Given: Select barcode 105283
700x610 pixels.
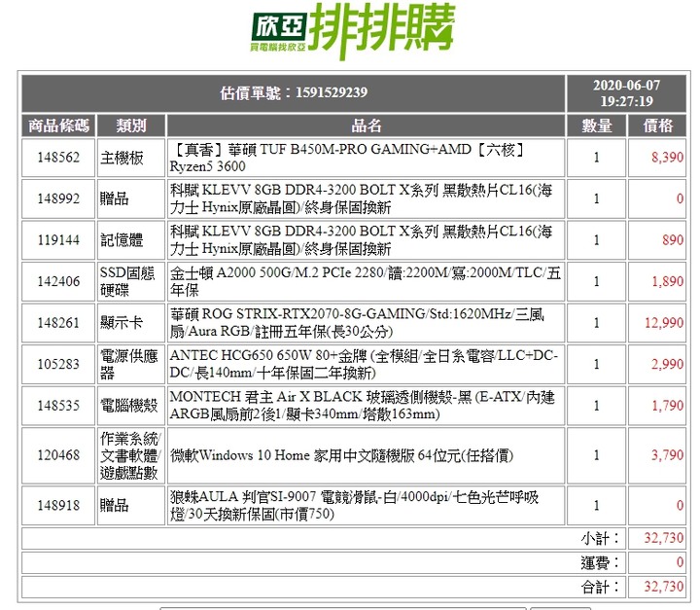Looking at the screenshot, I should (58, 364).
